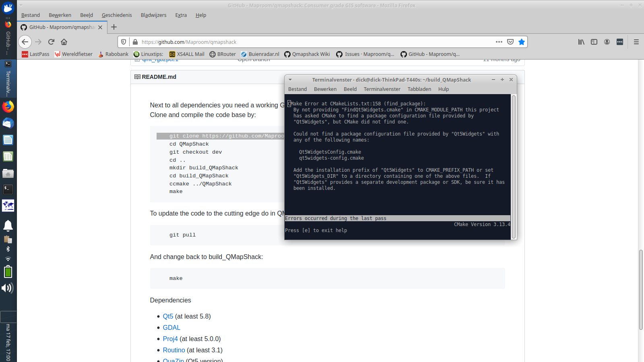Launch Firefox from the left panel
This screenshot has height=362, width=644.
8,107
